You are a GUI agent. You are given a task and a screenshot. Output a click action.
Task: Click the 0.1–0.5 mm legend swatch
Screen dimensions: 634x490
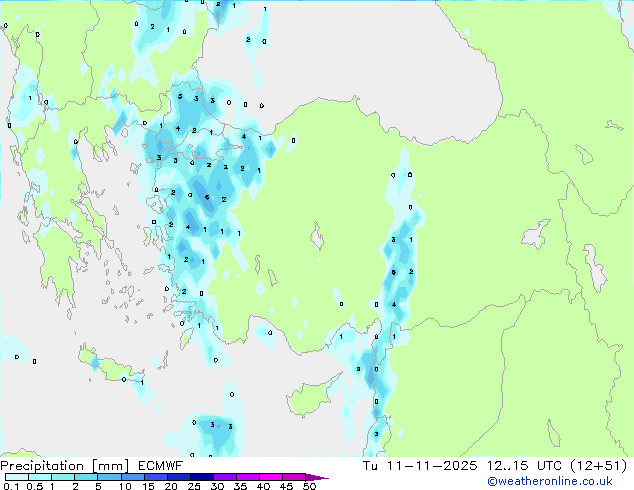click(x=17, y=477)
